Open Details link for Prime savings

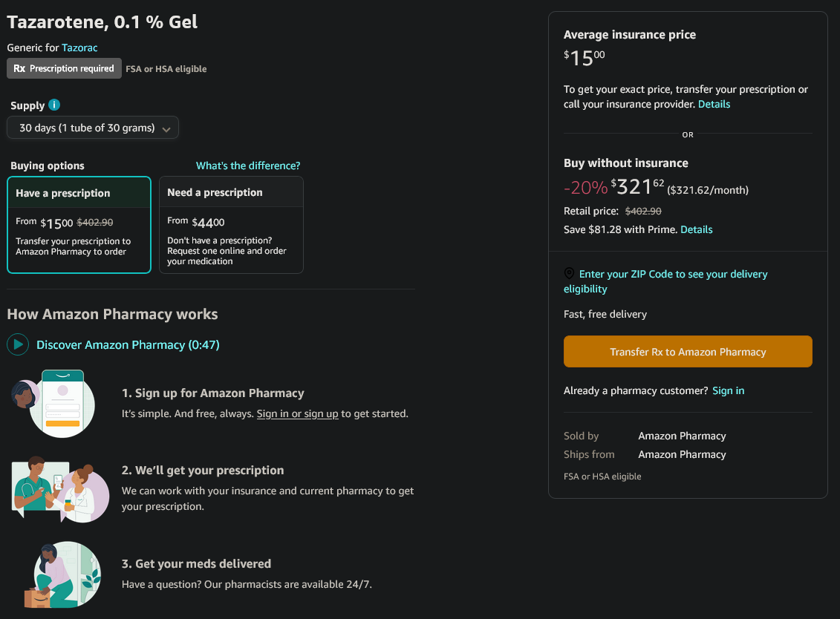(697, 229)
